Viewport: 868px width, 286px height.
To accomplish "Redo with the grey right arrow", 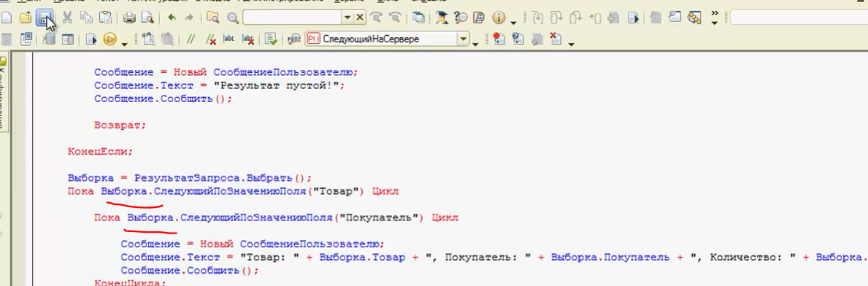I will [189, 18].
